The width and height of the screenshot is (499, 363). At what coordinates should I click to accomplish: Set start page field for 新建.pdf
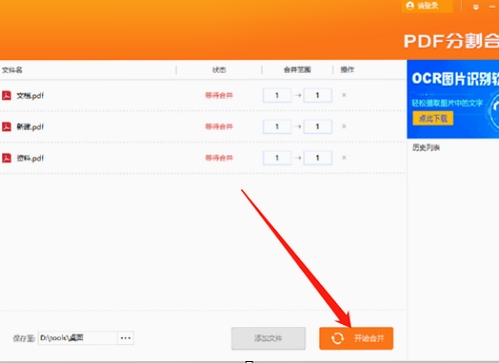(277, 127)
